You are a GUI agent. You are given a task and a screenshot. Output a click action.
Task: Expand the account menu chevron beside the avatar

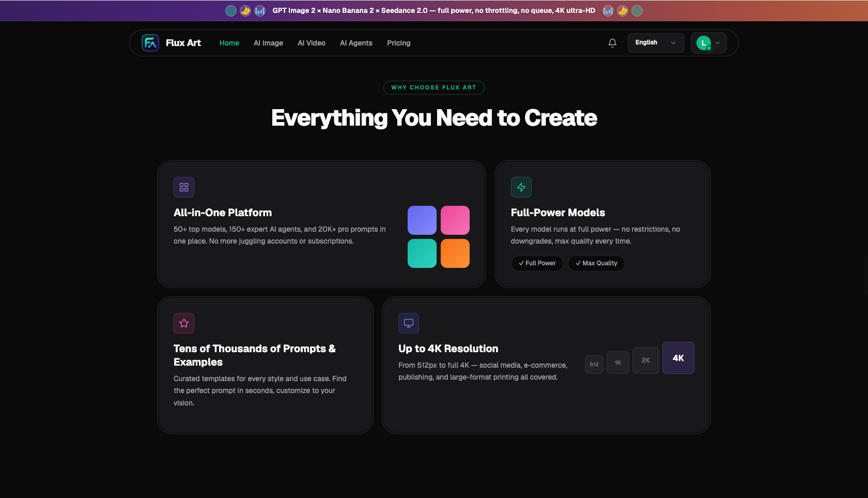[x=718, y=43]
